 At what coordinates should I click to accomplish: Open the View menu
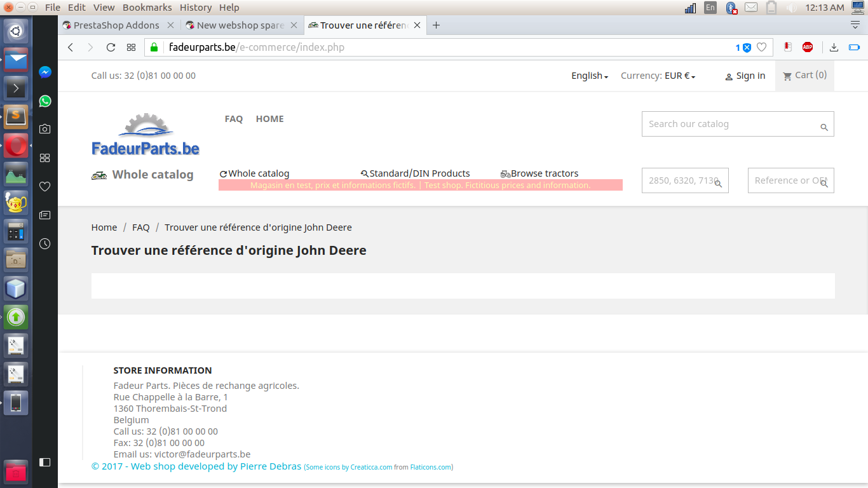104,8
